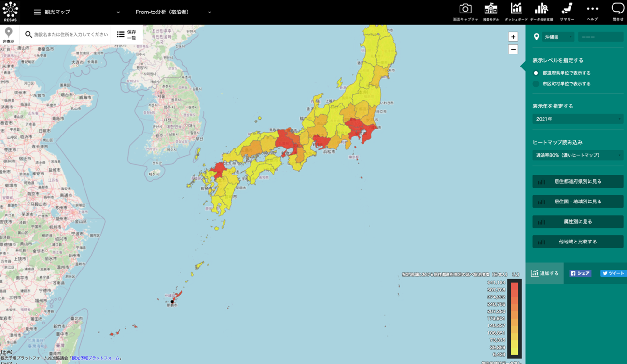Click the 問合せ speech bubble icon

[617, 9]
